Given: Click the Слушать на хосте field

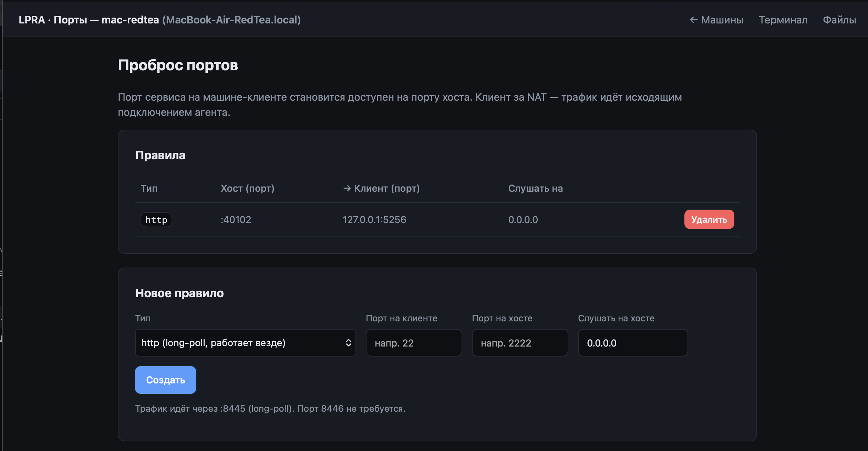Looking at the screenshot, I should tap(633, 343).
